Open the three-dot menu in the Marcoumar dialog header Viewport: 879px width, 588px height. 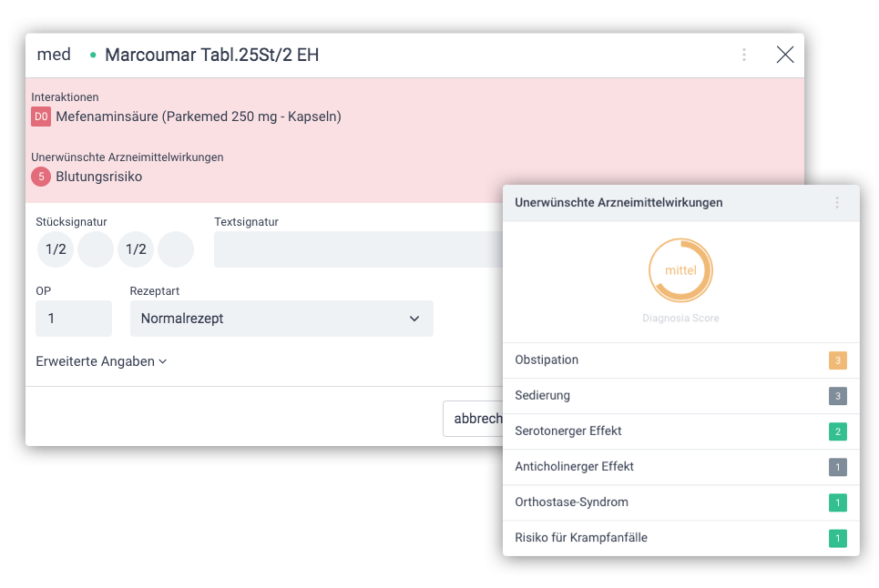pyautogui.click(x=744, y=55)
